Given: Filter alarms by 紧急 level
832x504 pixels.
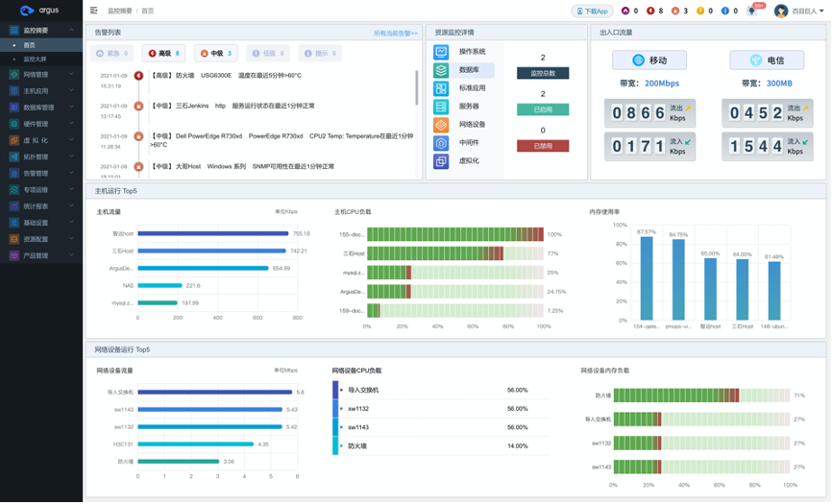Looking at the screenshot, I should click(x=112, y=53).
